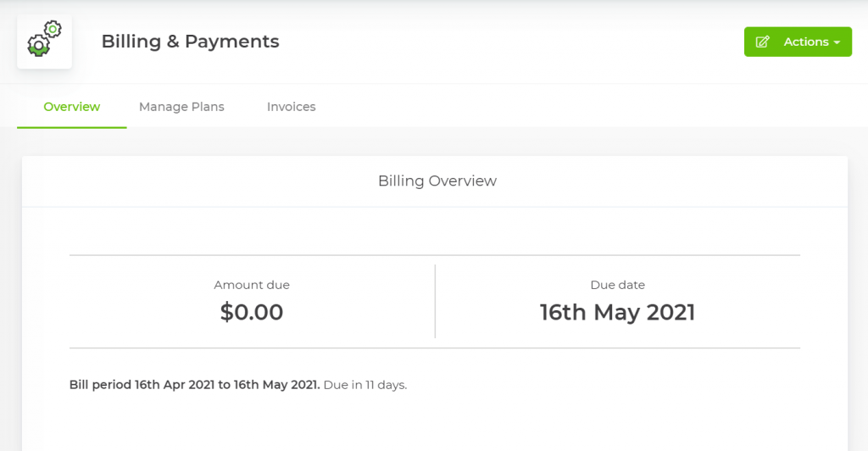Click the Billing & Payments page title

190,41
